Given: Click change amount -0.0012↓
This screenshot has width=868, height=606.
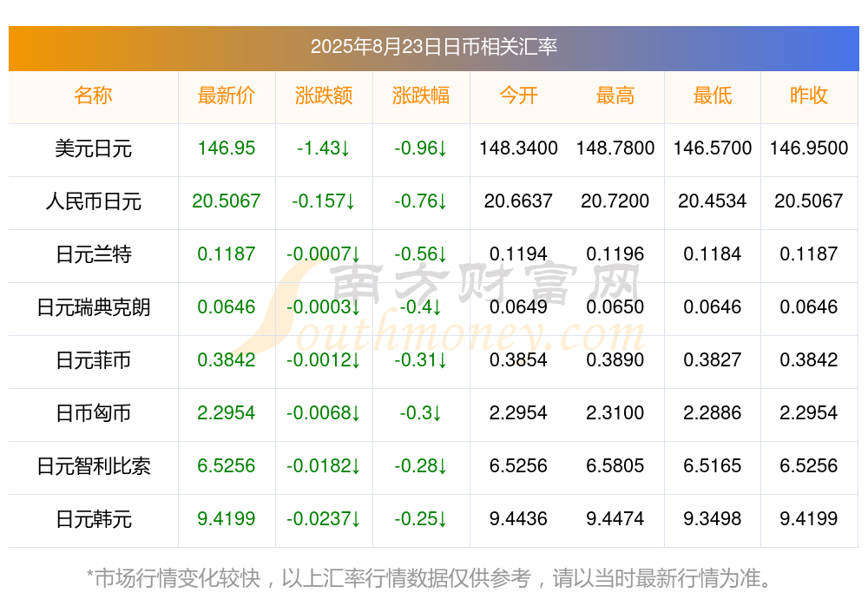Looking at the screenshot, I should pos(323,359).
